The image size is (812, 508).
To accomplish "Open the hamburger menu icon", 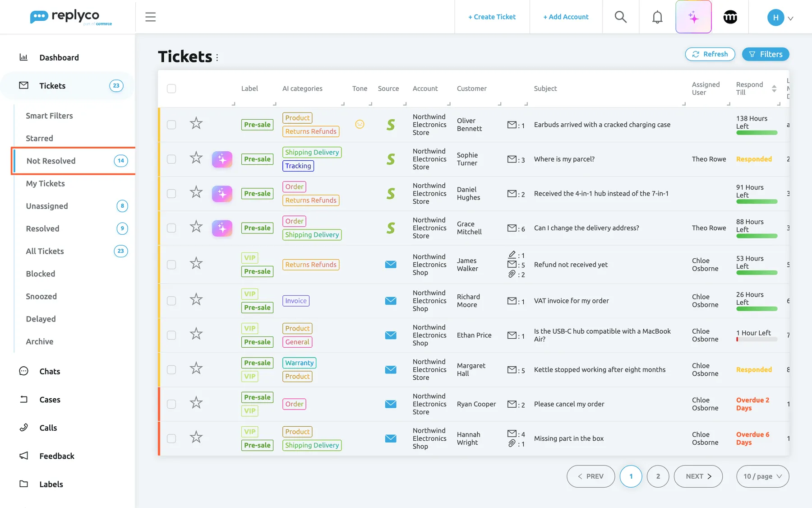I will click(150, 17).
